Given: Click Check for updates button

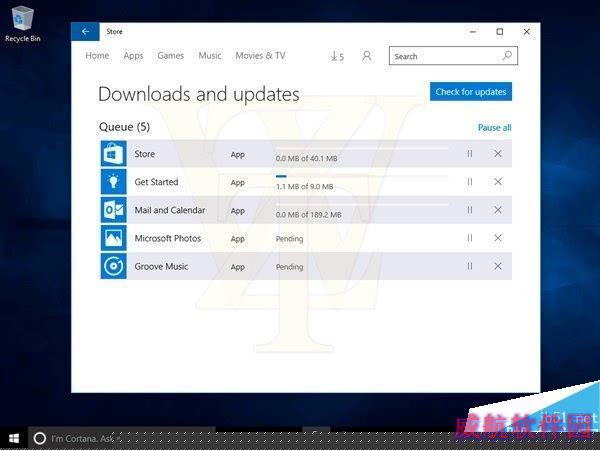Looking at the screenshot, I should coord(471,91).
